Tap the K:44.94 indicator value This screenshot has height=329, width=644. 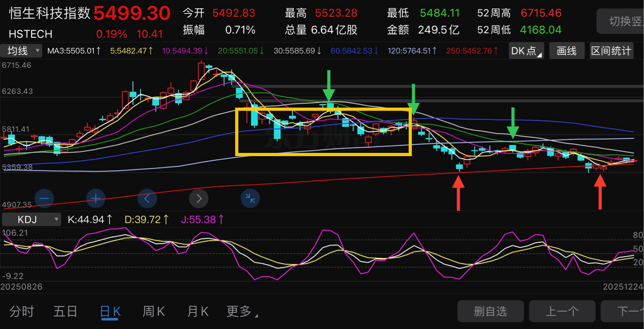90,220
